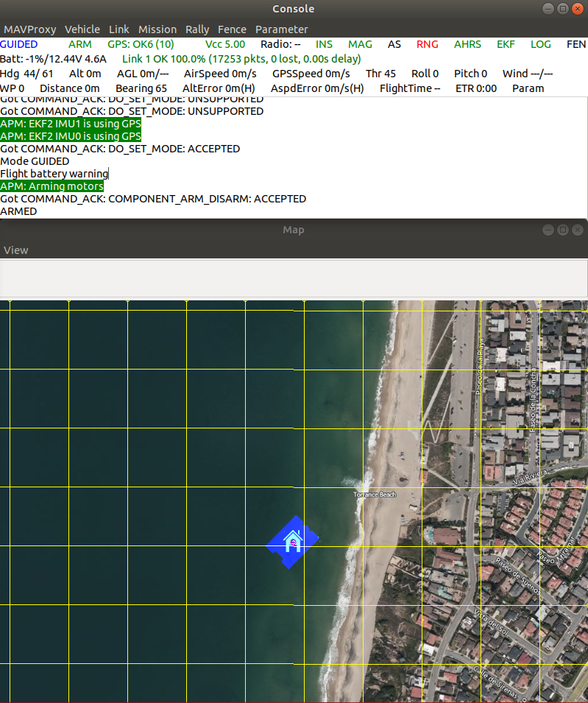Click the Radio status field

pyautogui.click(x=280, y=44)
